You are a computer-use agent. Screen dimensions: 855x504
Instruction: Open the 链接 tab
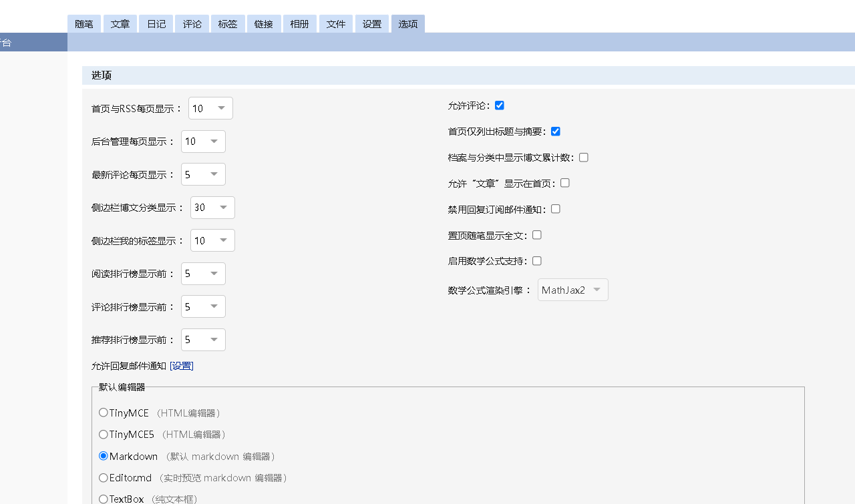pyautogui.click(x=264, y=24)
